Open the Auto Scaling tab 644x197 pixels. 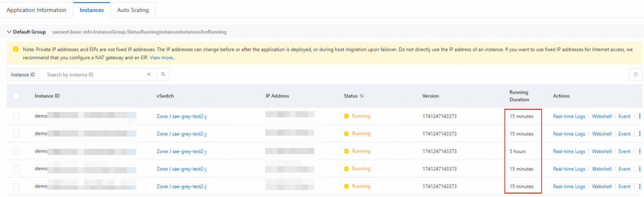point(133,10)
